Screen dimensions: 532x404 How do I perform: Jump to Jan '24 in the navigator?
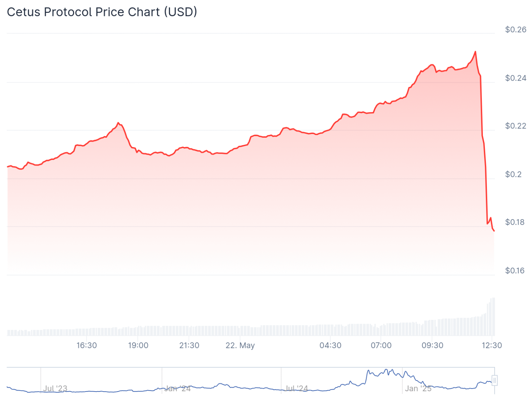point(177,388)
